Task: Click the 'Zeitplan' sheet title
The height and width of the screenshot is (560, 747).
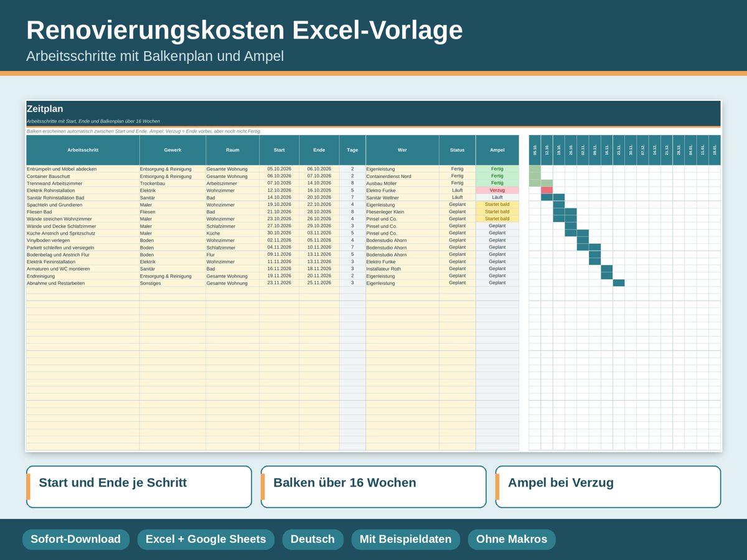Action: coord(45,109)
